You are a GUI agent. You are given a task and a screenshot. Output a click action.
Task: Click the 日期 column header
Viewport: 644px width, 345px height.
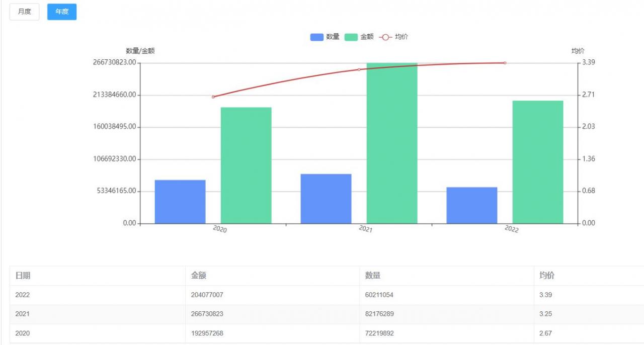23,276
